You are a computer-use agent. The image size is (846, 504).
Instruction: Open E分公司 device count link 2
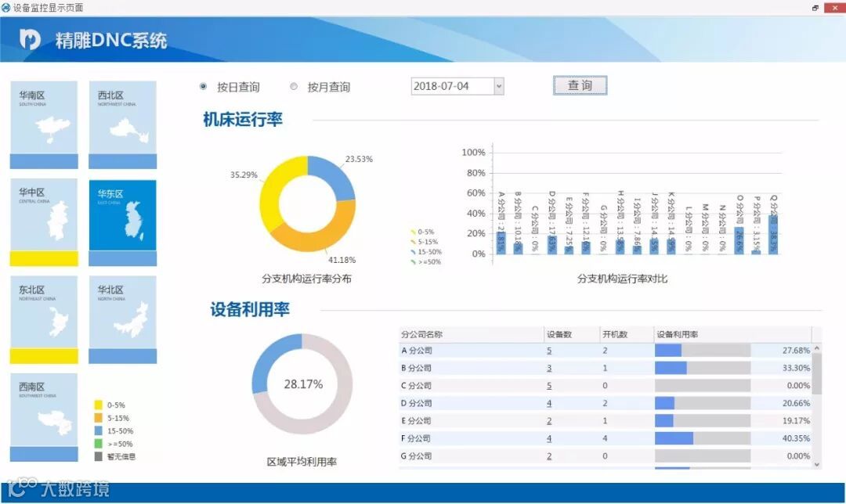point(549,421)
